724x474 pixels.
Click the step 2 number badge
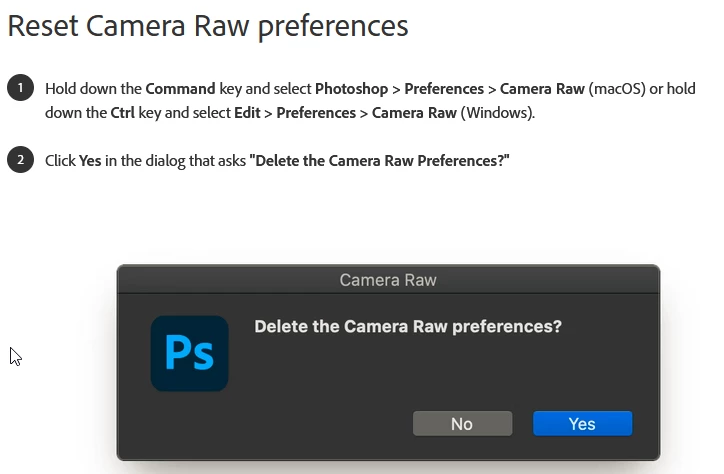click(20, 159)
